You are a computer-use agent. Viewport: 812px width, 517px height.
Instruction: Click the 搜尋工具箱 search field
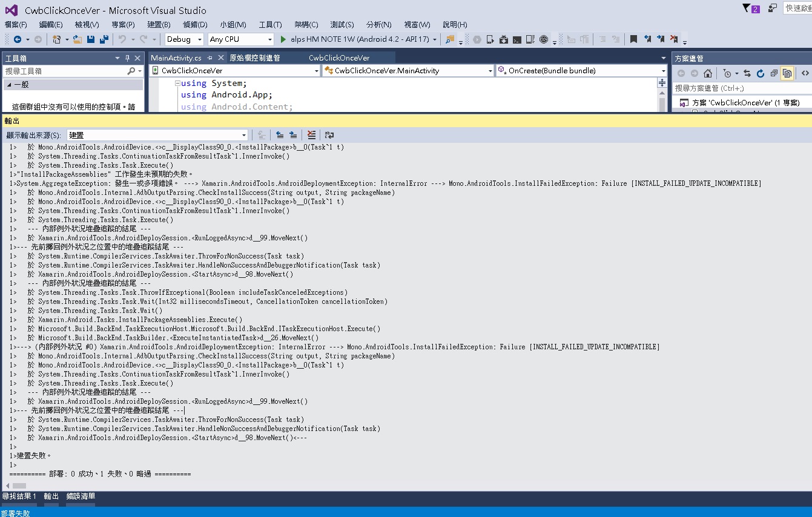65,71
